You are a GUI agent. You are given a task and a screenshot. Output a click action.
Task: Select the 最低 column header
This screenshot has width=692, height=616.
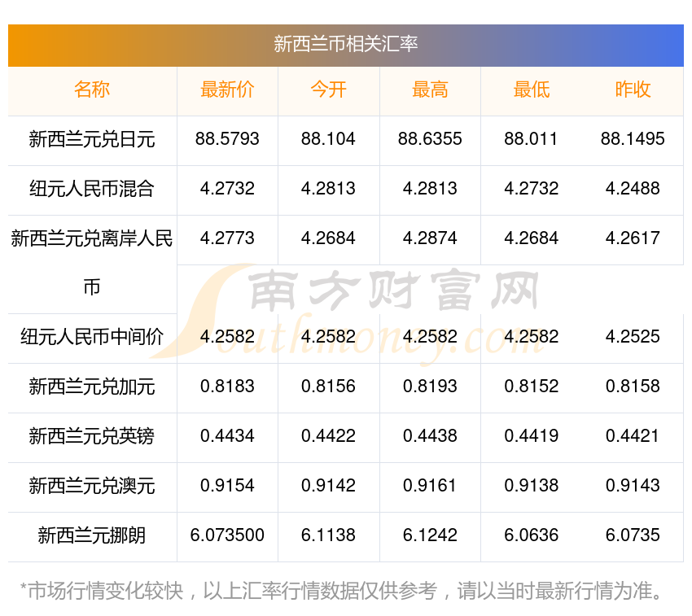click(532, 90)
